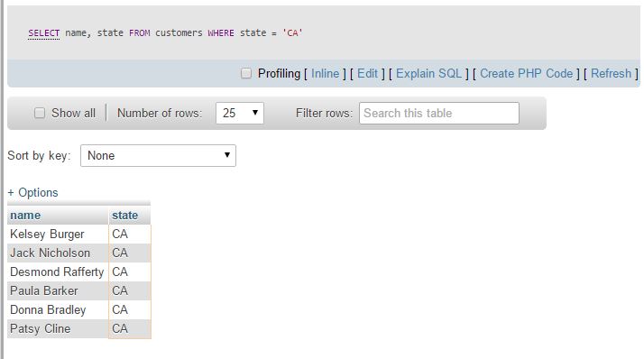Open the Number of rows dropdown

240,113
